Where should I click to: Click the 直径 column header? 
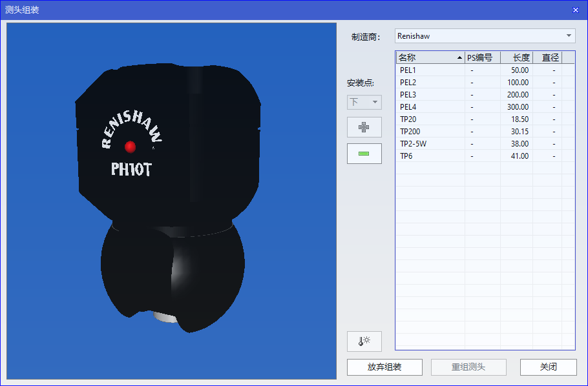547,57
